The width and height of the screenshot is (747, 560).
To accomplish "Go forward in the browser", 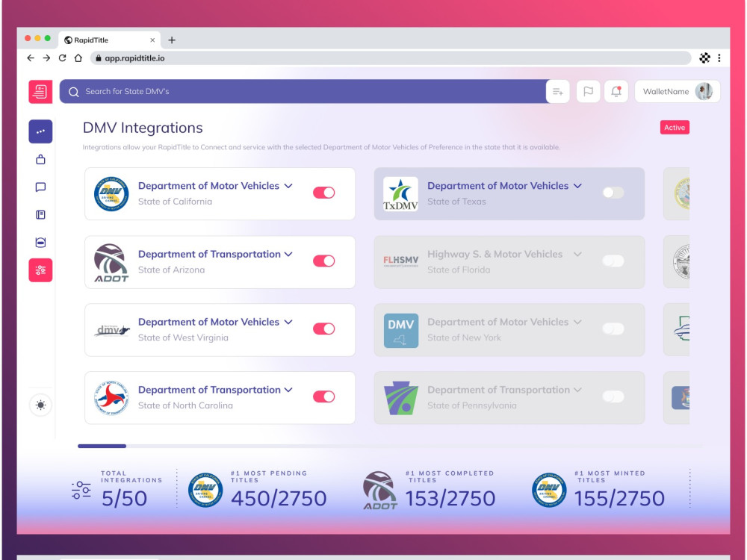I will (46, 58).
